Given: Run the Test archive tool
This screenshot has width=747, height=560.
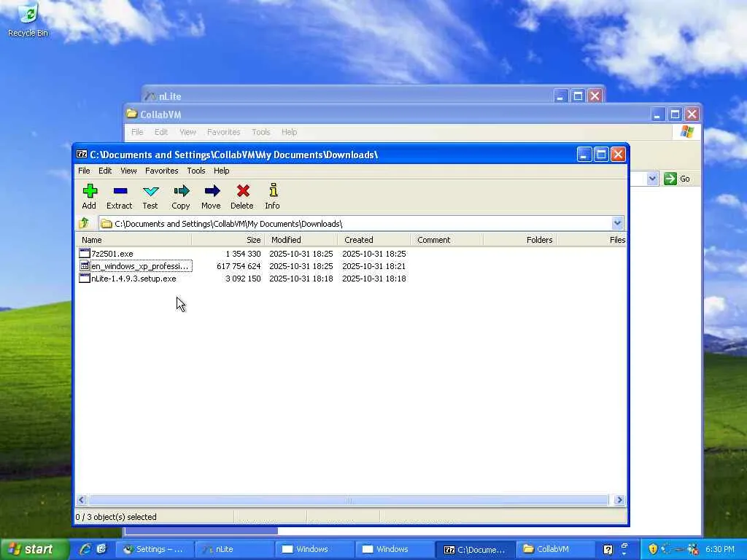Looking at the screenshot, I should 150,191.
